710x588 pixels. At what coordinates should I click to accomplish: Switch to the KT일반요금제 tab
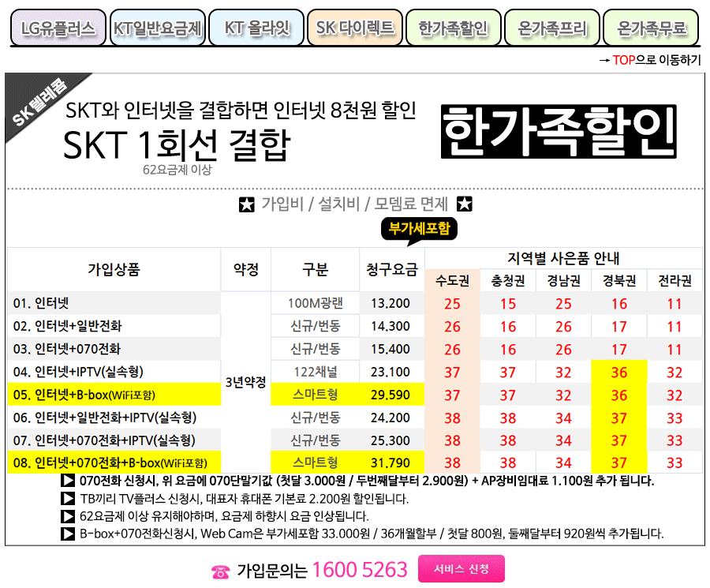tap(158, 29)
